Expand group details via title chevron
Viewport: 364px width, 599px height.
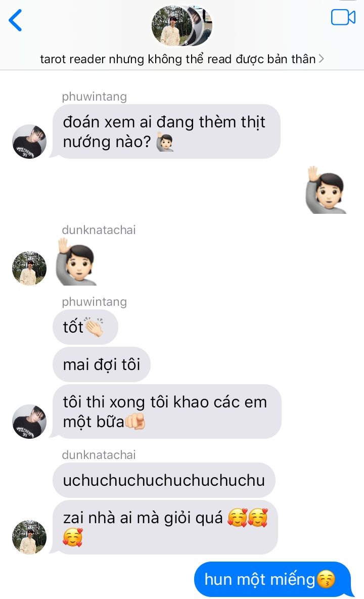coord(321,59)
